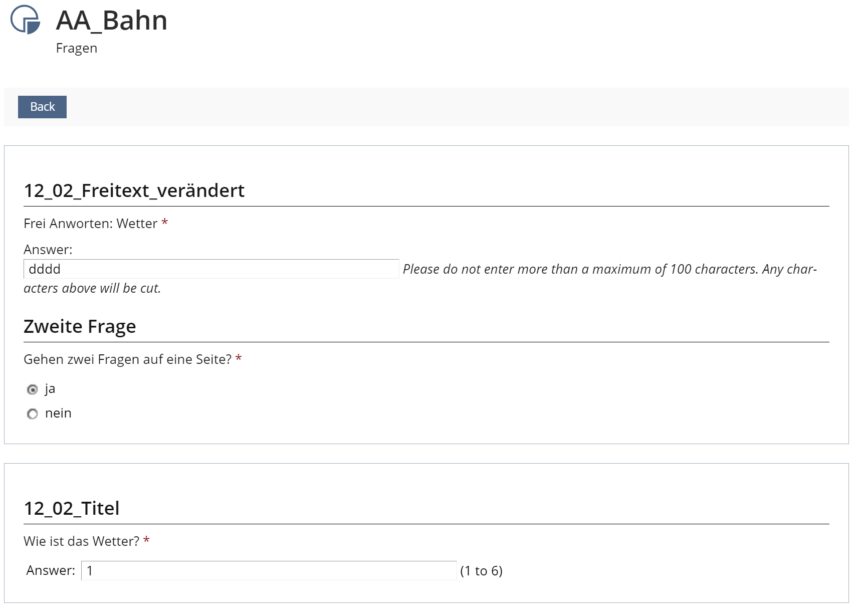Click the "Answer:" label above the free-text field
Viewport: 860px width, 616px height.
point(48,250)
